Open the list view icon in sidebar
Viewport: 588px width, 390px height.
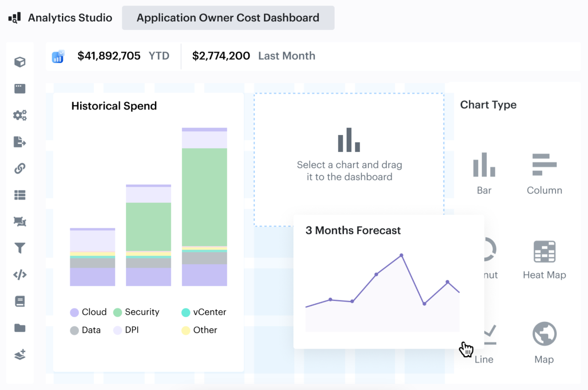pos(20,195)
